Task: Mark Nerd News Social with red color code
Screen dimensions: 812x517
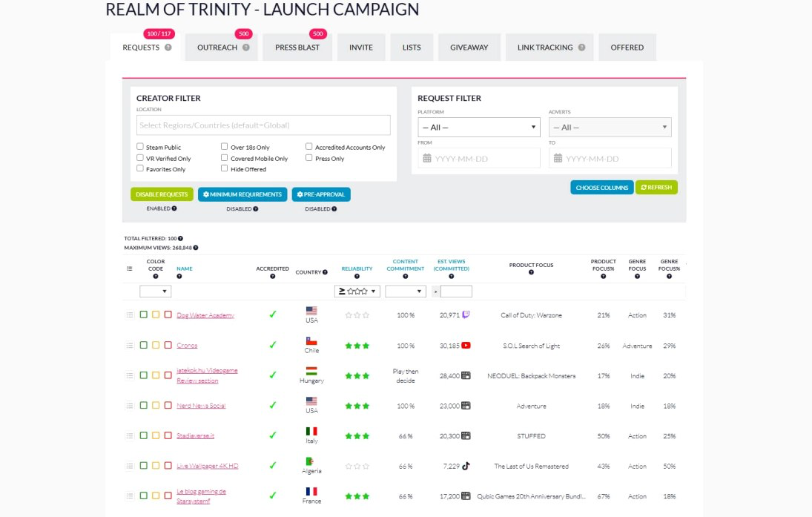Action: pyautogui.click(x=168, y=405)
